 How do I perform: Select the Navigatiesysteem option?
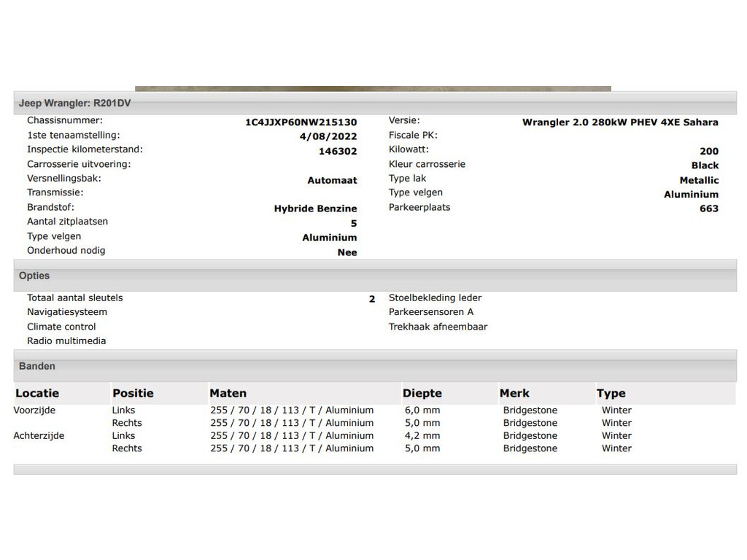click(66, 312)
